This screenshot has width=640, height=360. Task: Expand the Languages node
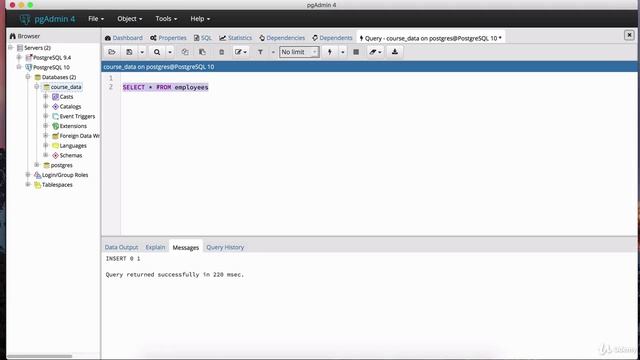point(46,146)
